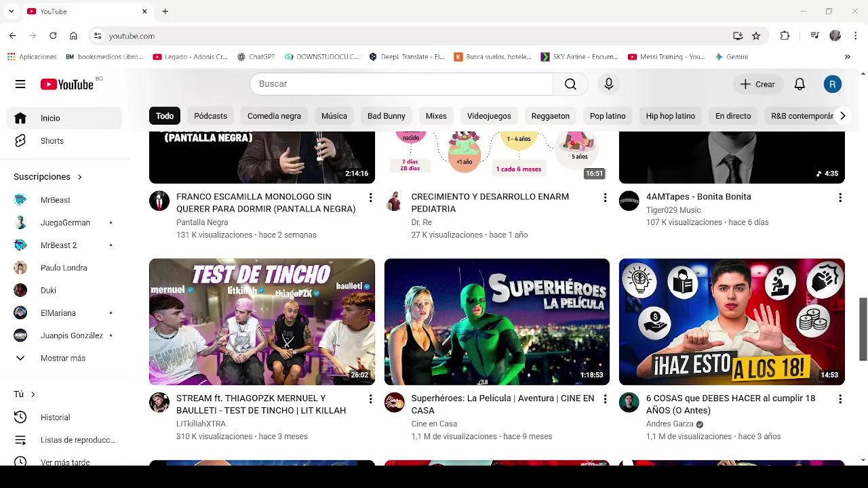Select the Bad Bunny filter chip
Screen dimensions: 868x488
pos(387,116)
